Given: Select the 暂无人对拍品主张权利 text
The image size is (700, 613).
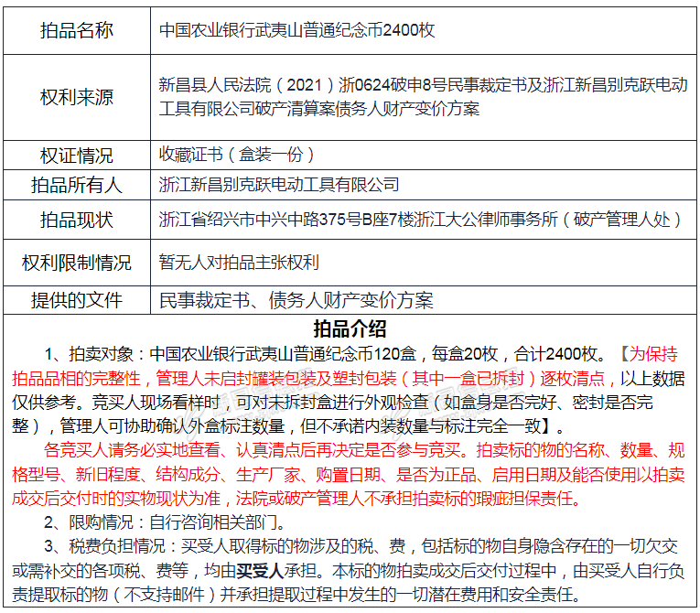Looking at the screenshot, I should [238, 263].
